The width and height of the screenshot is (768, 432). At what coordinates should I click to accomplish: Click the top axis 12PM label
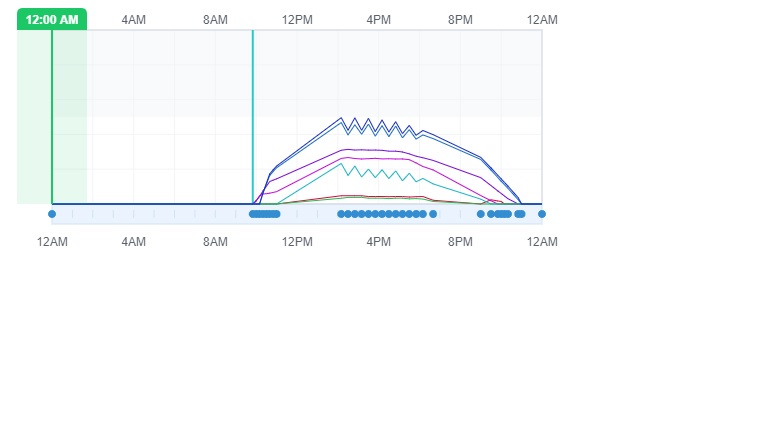[x=297, y=20]
